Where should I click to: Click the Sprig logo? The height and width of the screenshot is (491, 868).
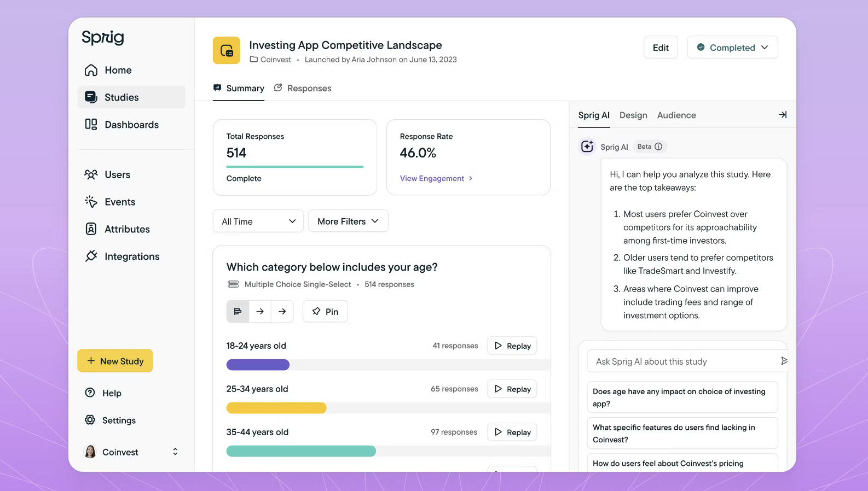point(103,37)
